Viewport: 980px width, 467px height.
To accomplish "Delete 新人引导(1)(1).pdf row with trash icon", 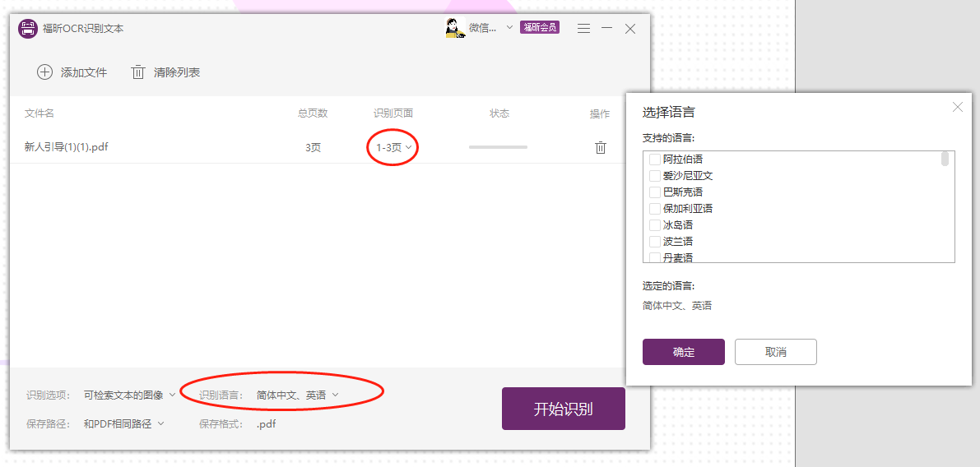I will [600, 147].
